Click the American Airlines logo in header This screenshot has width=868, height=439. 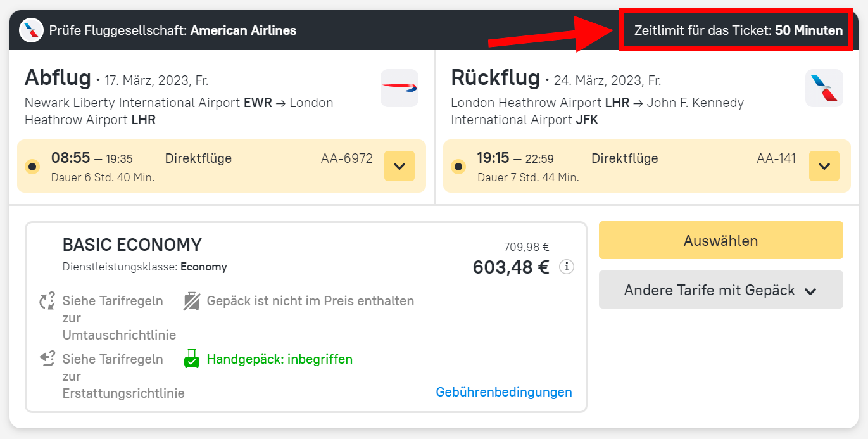31,30
